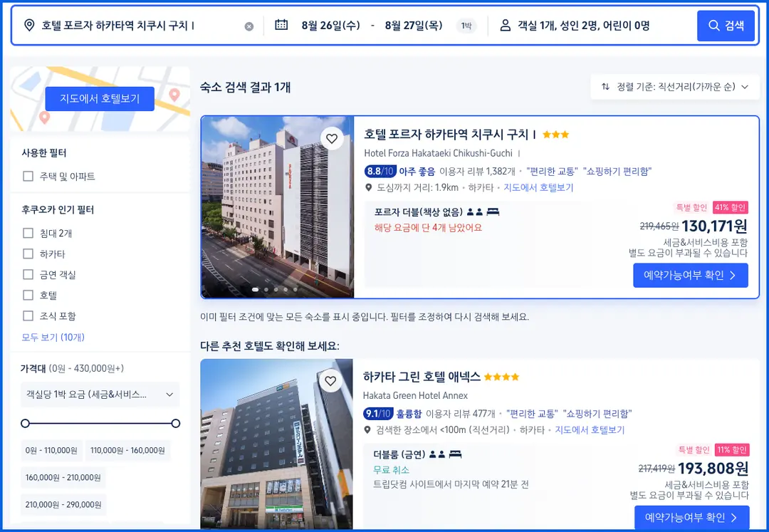Image resolution: width=769 pixels, height=532 pixels.
Task: Click the 8.8/10 rating badge
Action: pos(380,171)
